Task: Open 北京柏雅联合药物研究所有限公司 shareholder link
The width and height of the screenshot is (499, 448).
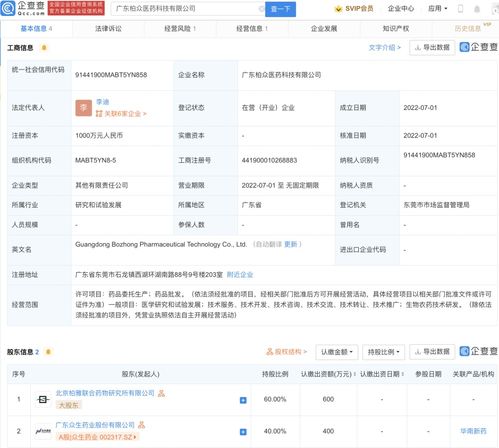Action: pos(105,393)
